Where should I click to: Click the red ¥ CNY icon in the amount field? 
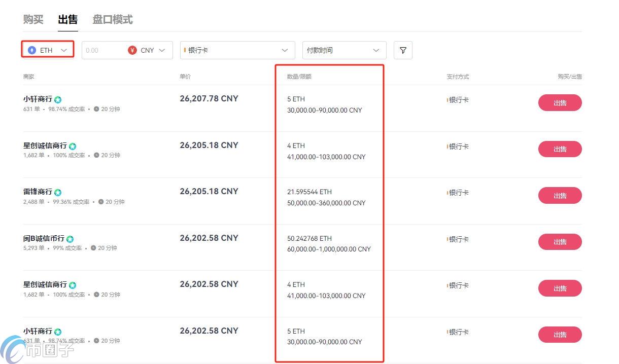click(132, 50)
